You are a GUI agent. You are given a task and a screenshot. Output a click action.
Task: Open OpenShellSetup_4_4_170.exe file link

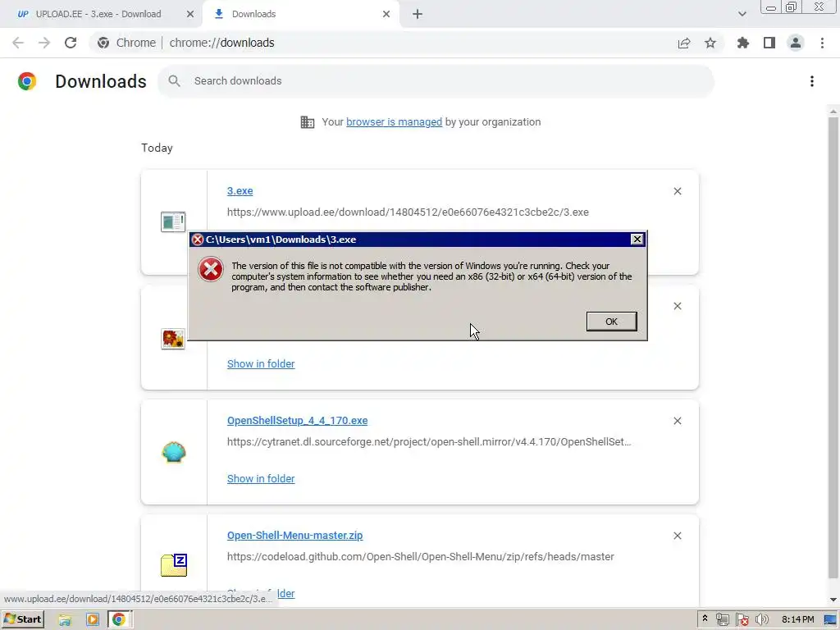coord(297,421)
